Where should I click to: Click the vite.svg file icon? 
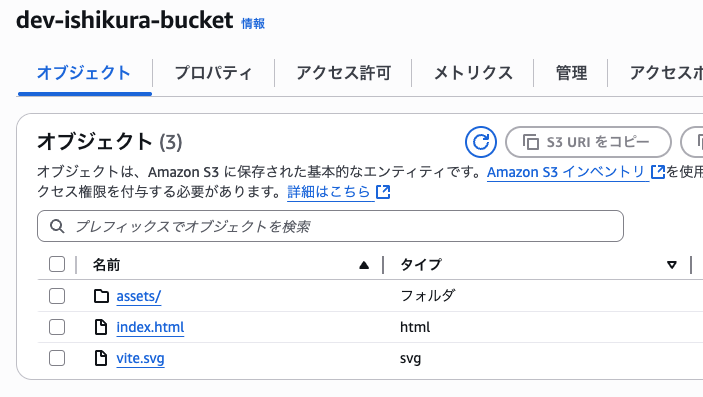[101, 358]
